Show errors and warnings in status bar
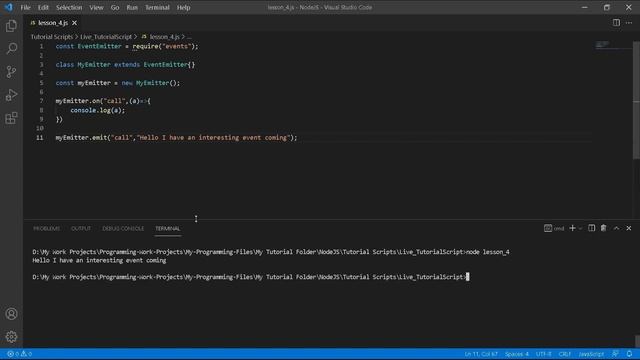Image resolution: width=640 pixels, height=360 pixels. [x=19, y=354]
